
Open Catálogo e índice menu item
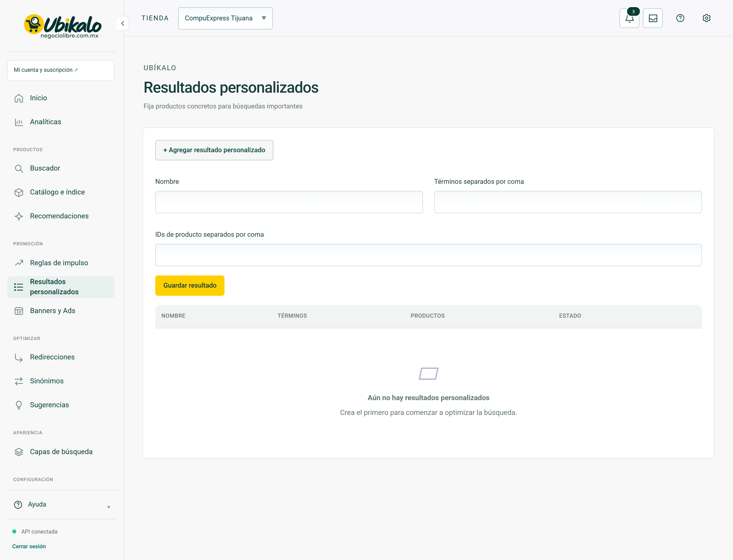click(x=61, y=192)
